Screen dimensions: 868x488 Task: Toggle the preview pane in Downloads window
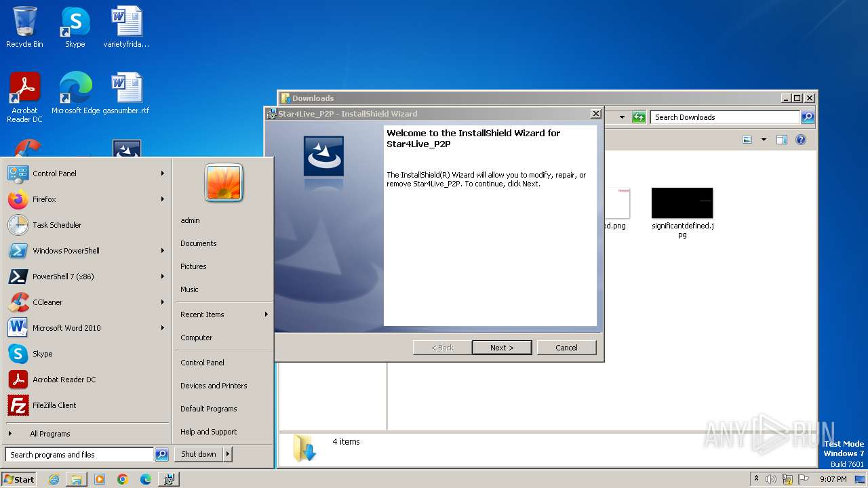pyautogui.click(x=782, y=140)
